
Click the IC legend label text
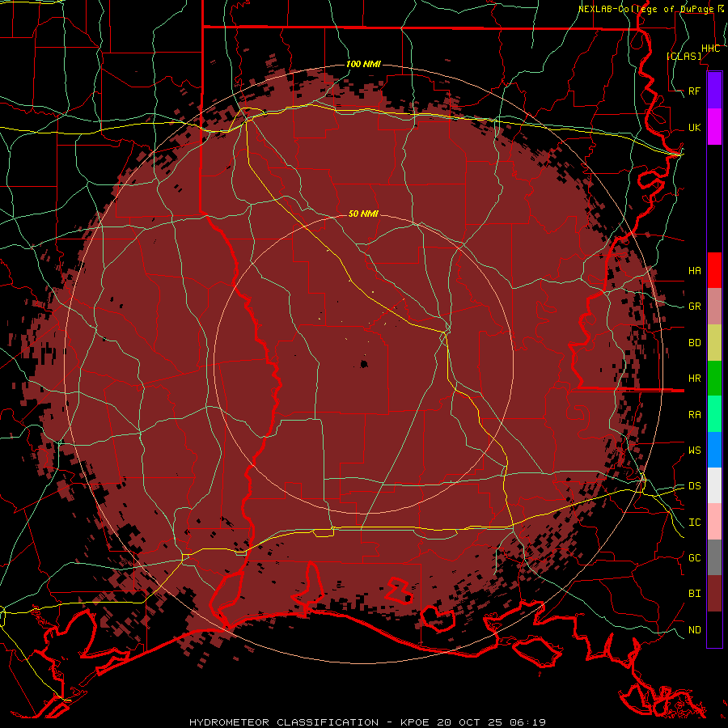click(694, 523)
